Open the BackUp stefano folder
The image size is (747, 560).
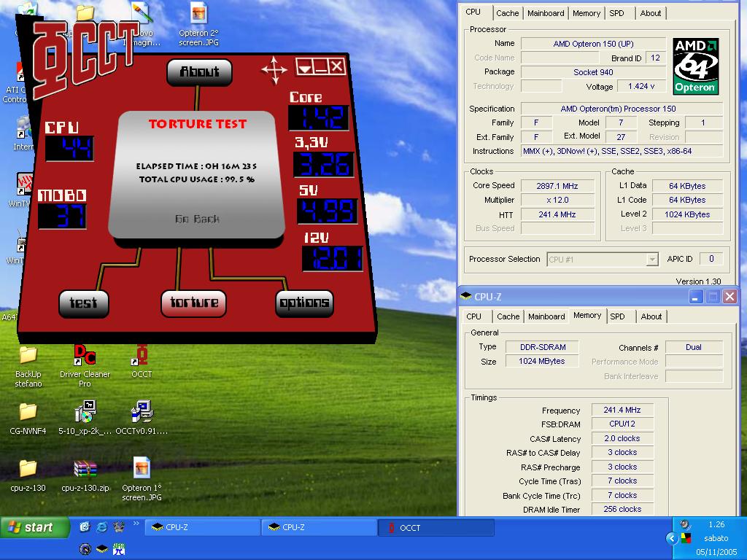coord(28,356)
